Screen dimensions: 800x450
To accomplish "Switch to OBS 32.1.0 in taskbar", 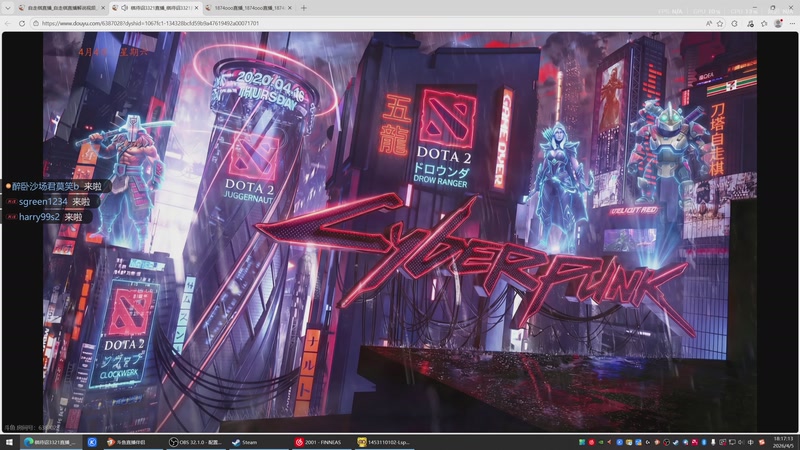I will click(x=195, y=442).
